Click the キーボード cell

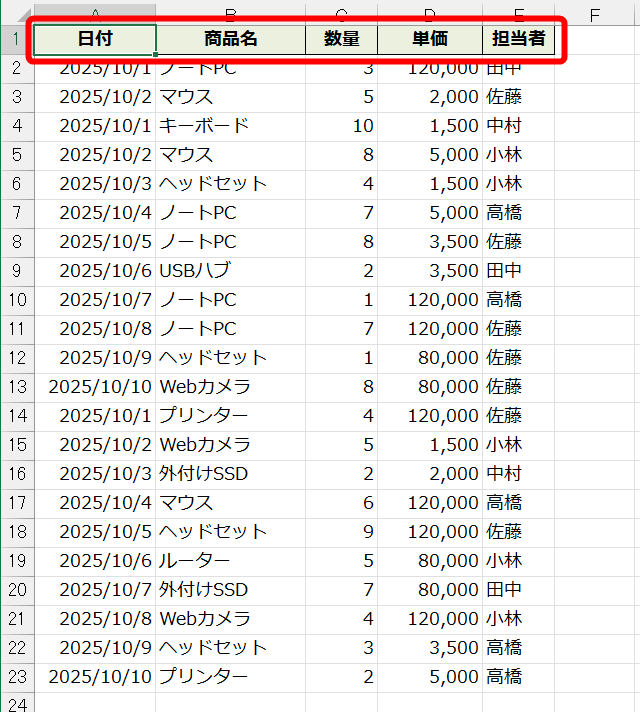click(x=231, y=126)
